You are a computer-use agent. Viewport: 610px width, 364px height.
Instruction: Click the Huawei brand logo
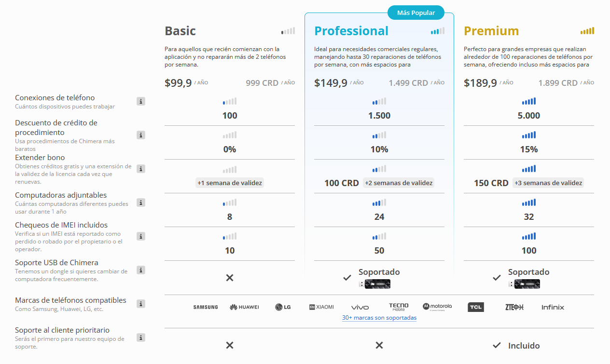coord(244,307)
